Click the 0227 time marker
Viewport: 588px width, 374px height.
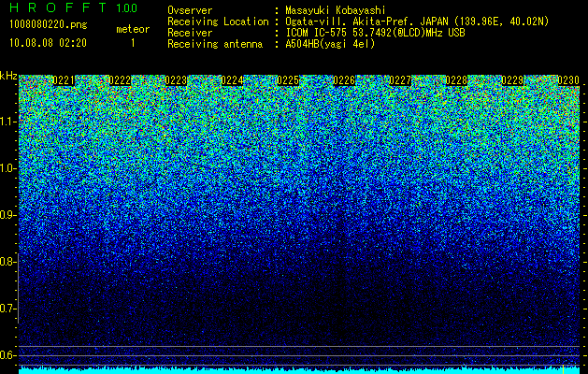[x=400, y=80]
